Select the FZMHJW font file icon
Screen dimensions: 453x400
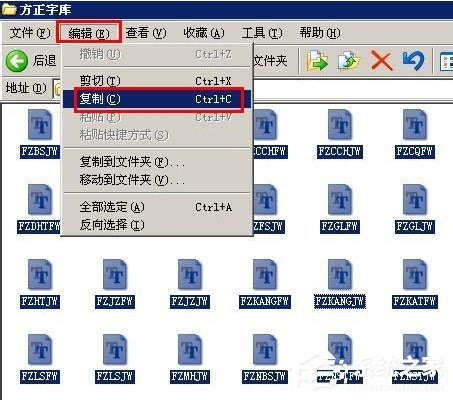click(190, 349)
